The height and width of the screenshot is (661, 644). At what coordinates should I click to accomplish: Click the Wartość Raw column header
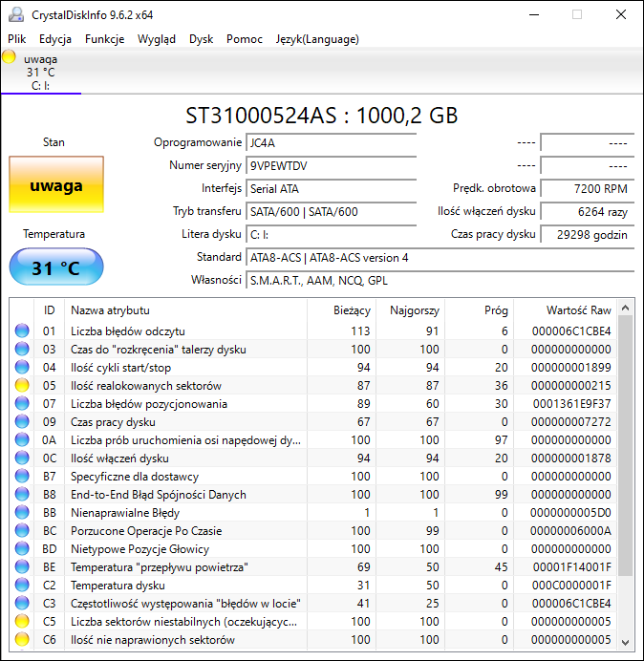click(565, 310)
